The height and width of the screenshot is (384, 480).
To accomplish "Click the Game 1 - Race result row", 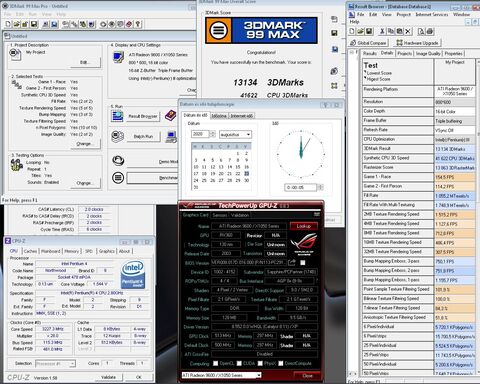I will pyautogui.click(x=419, y=177).
